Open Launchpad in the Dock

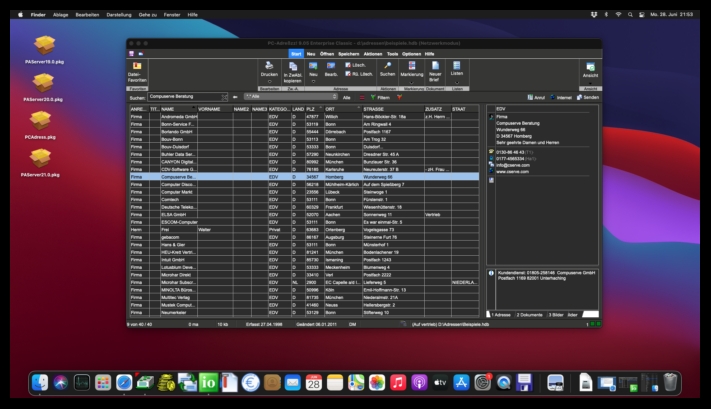(103, 383)
